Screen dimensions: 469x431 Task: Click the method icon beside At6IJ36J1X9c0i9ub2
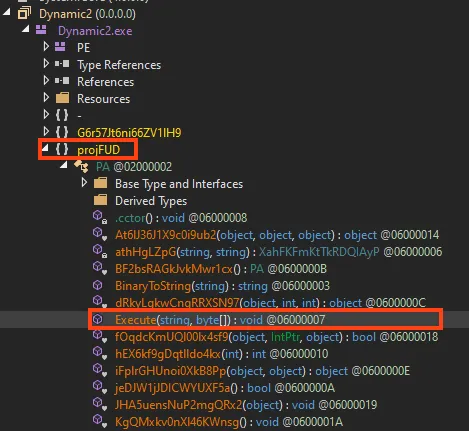tap(99, 234)
